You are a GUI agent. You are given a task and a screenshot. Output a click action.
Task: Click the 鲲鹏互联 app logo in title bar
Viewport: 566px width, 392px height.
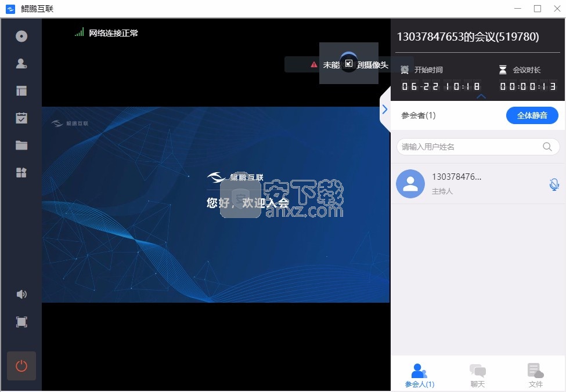point(10,9)
